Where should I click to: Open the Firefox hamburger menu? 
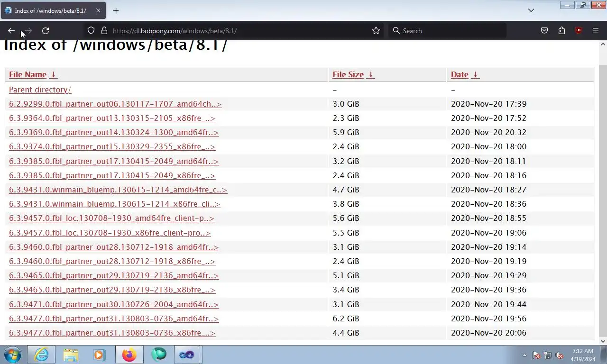[596, 31]
